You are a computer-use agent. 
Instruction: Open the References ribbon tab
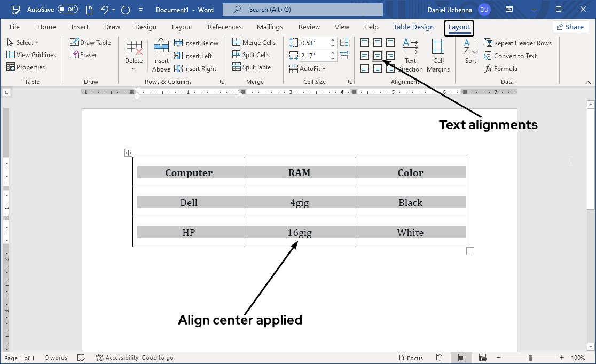pos(224,27)
